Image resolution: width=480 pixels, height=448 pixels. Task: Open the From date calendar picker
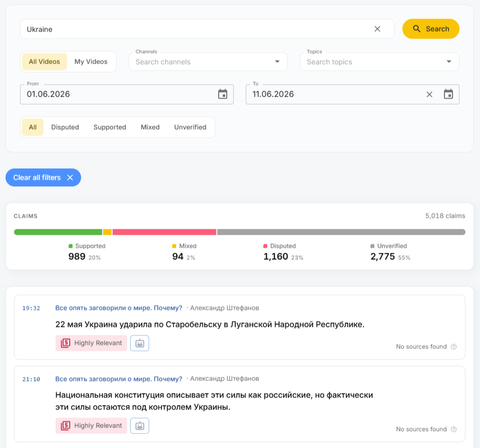pyautogui.click(x=223, y=94)
